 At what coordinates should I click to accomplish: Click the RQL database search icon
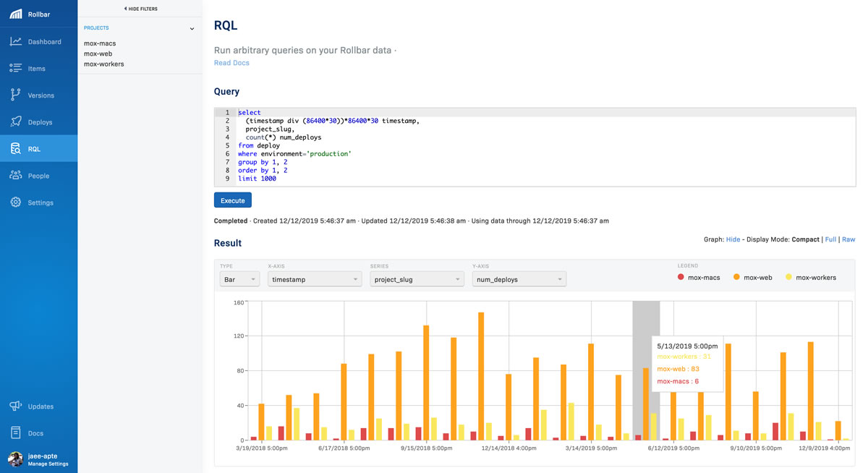tap(15, 148)
